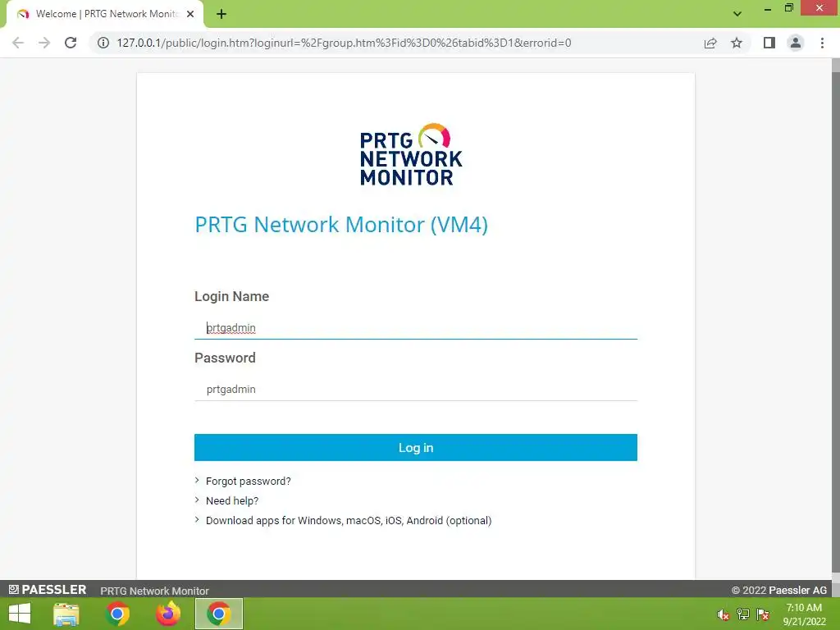This screenshot has width=840, height=630.
Task: Open Download apps for Windows, macOS link
Action: 349,520
